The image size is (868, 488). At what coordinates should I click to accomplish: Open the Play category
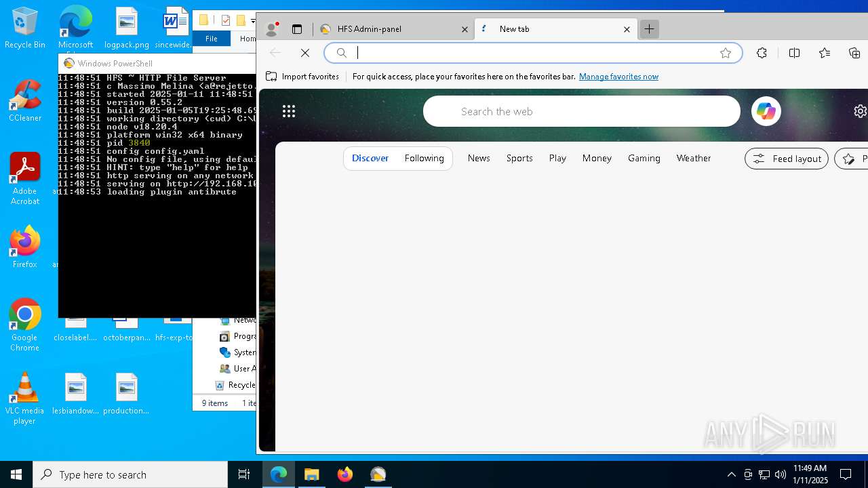[x=557, y=158]
